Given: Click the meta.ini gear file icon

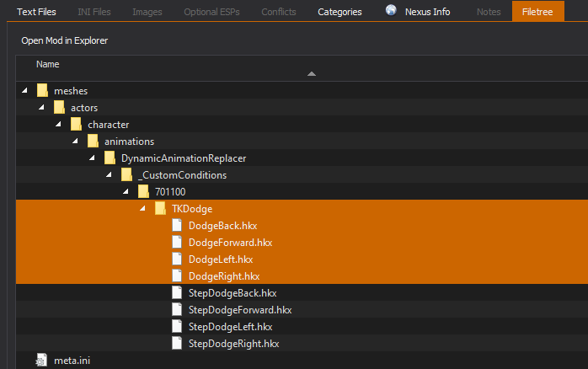Looking at the screenshot, I should 41,361.
